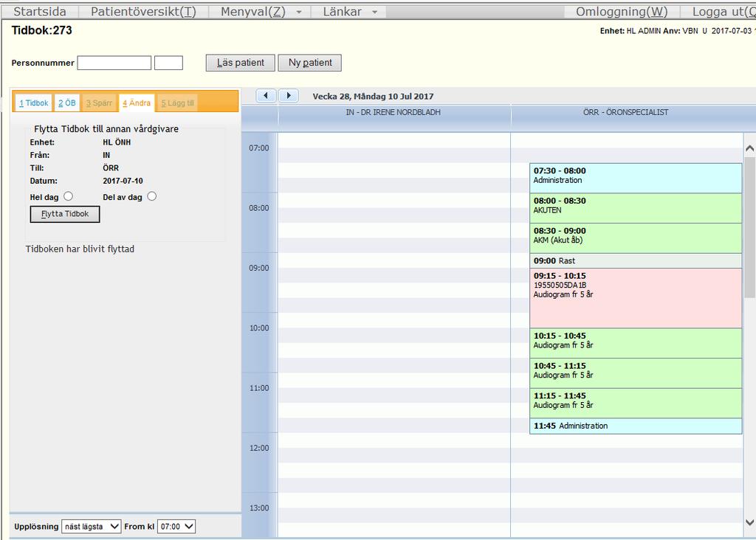
Task: Select the 09:00 Rast slot
Action: pos(636,260)
